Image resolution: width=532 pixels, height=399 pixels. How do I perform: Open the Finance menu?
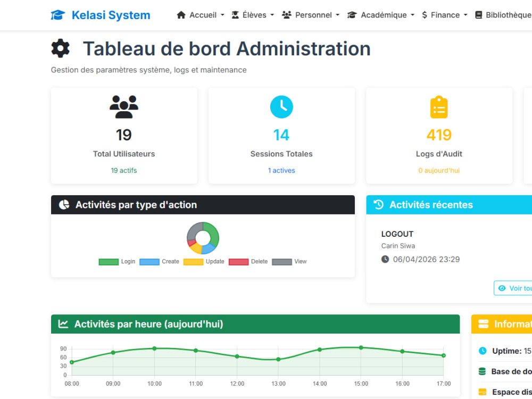point(444,15)
